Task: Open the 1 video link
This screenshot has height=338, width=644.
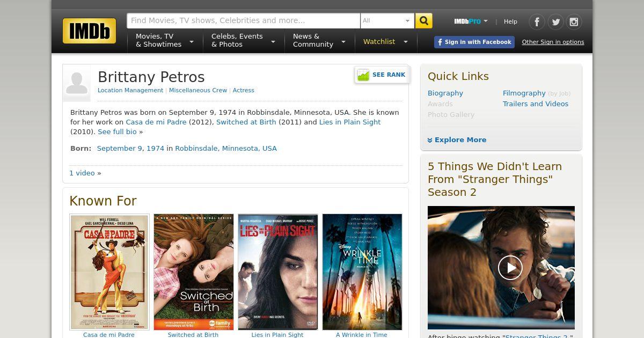Action: 82,173
